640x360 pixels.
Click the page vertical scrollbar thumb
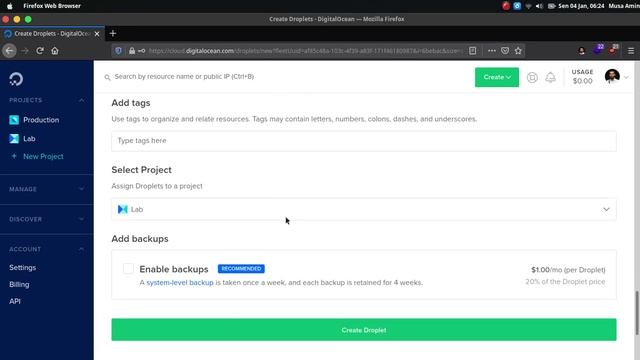[636, 313]
